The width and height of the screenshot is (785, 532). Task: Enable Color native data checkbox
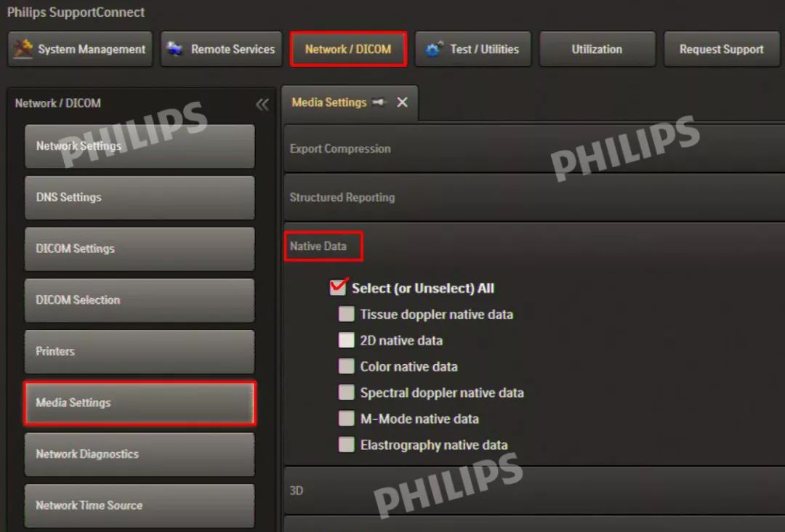pos(347,366)
